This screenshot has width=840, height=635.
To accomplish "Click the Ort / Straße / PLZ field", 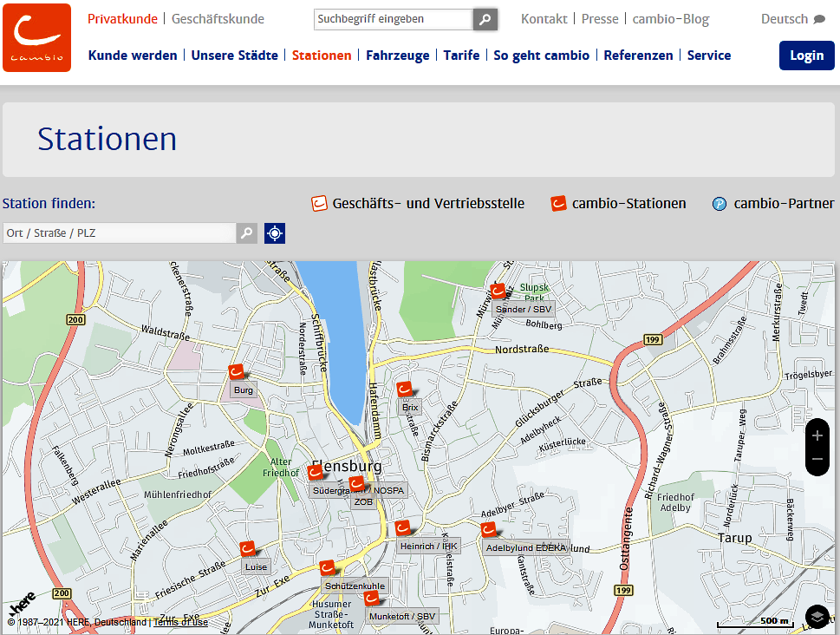I will 119,233.
